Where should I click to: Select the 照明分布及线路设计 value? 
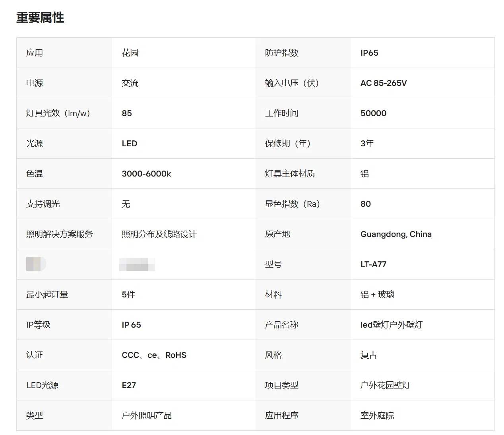tap(159, 234)
